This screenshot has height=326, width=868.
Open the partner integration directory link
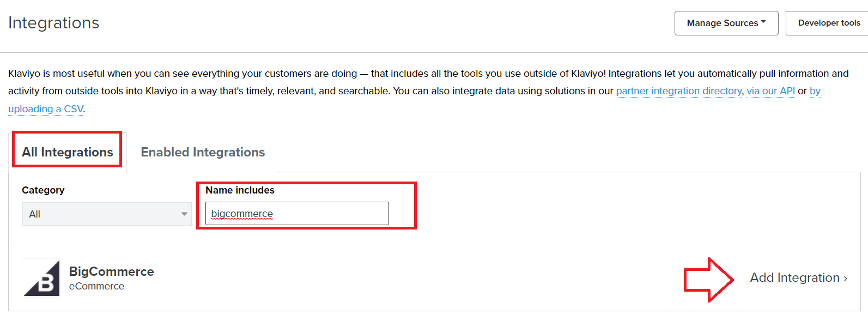[x=679, y=91]
